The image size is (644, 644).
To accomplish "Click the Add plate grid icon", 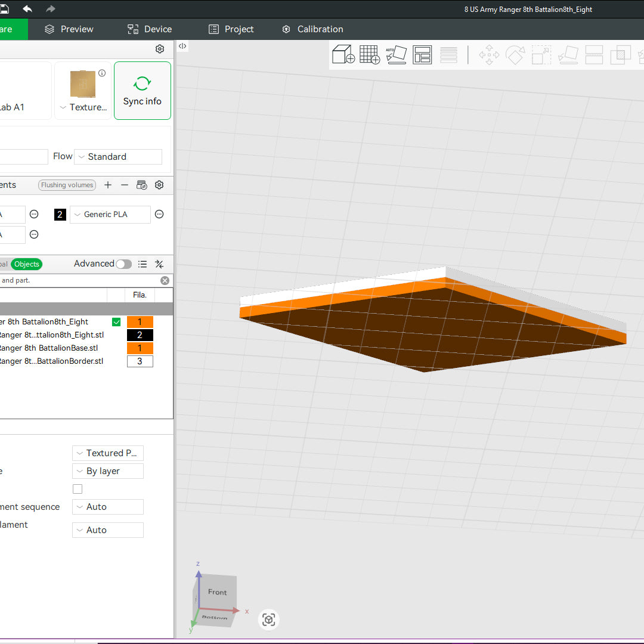I will pyautogui.click(x=369, y=54).
